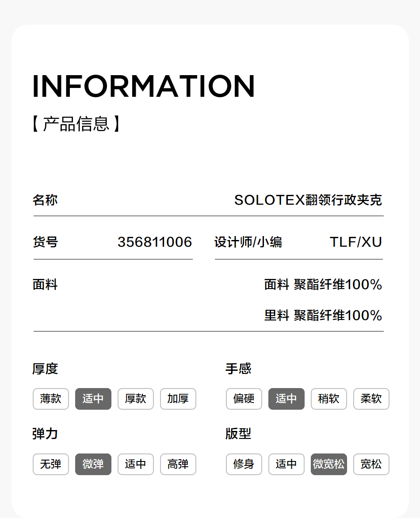Click designer value TLF/XU
The image size is (420, 518).
pos(355,242)
